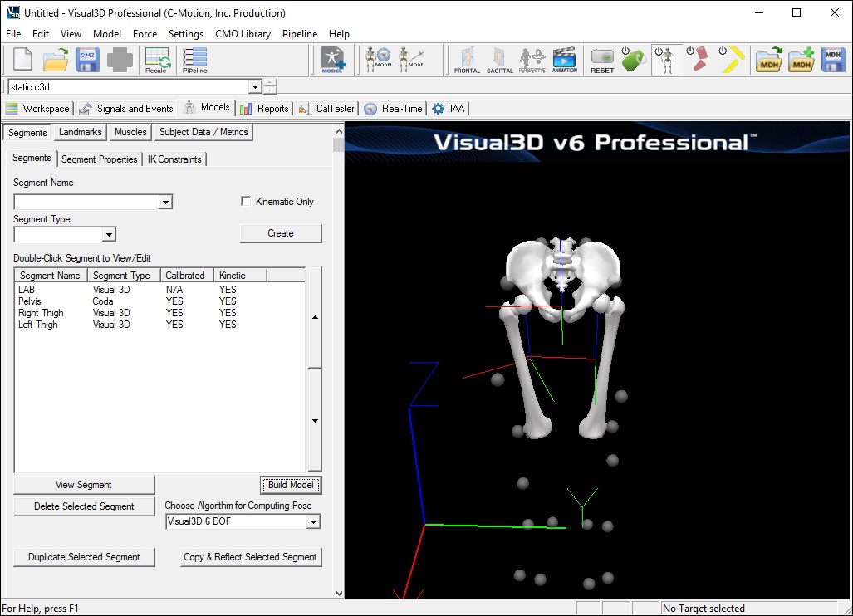Screen dimensions: 853x616
Task: Toggle skeleton bones display icon
Action: [x=666, y=60]
